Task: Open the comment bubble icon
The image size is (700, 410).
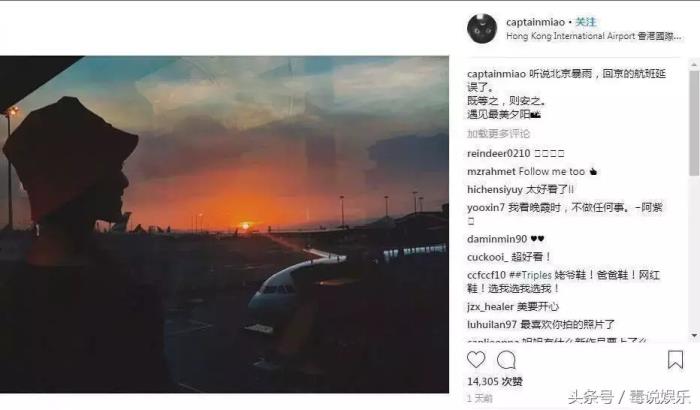Action: (x=506, y=360)
